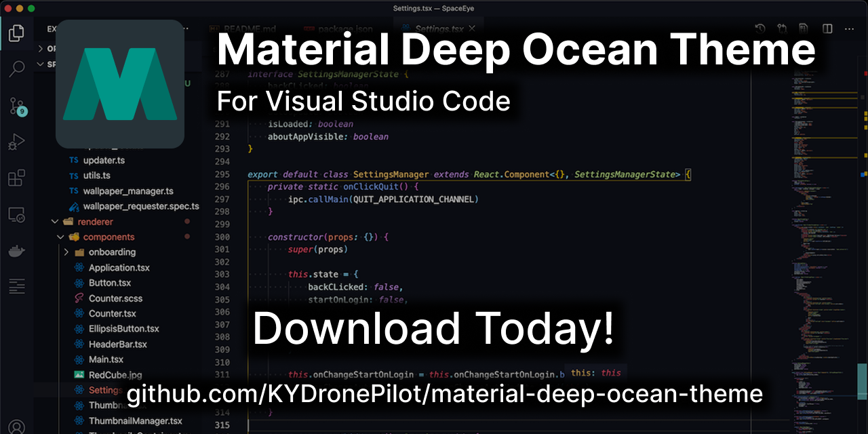
Task: Click the lines icon below Docker in activity bar
Action: point(17,287)
